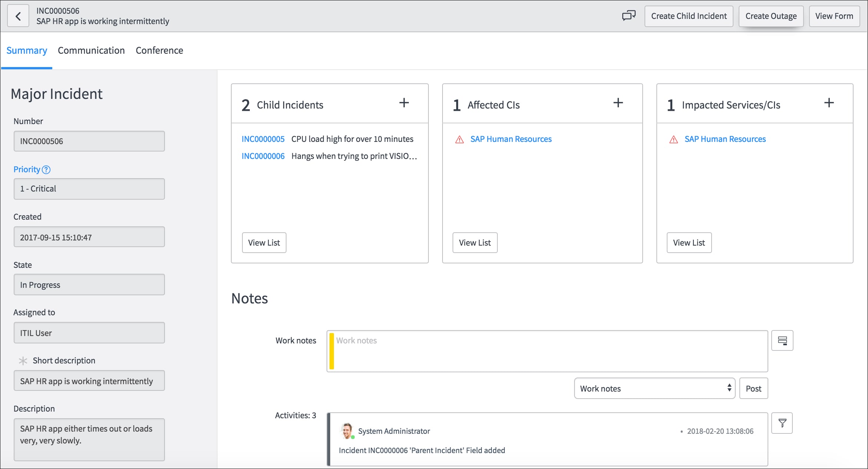Open the Conference tab
868x469 pixels.
click(159, 50)
